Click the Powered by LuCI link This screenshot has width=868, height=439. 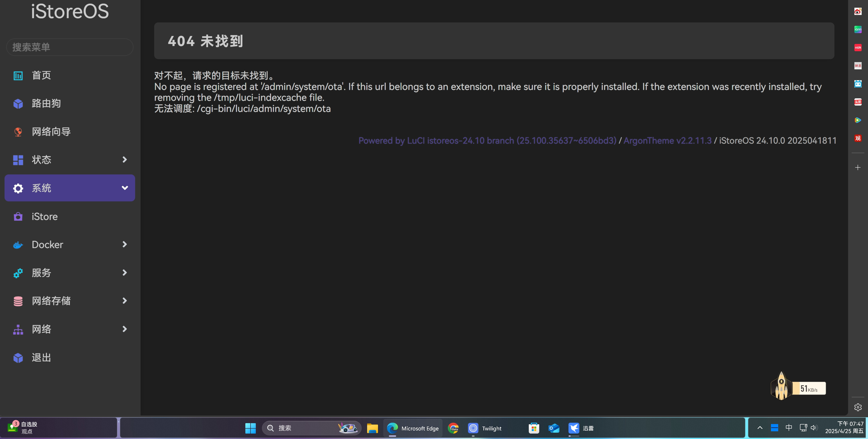(x=487, y=141)
